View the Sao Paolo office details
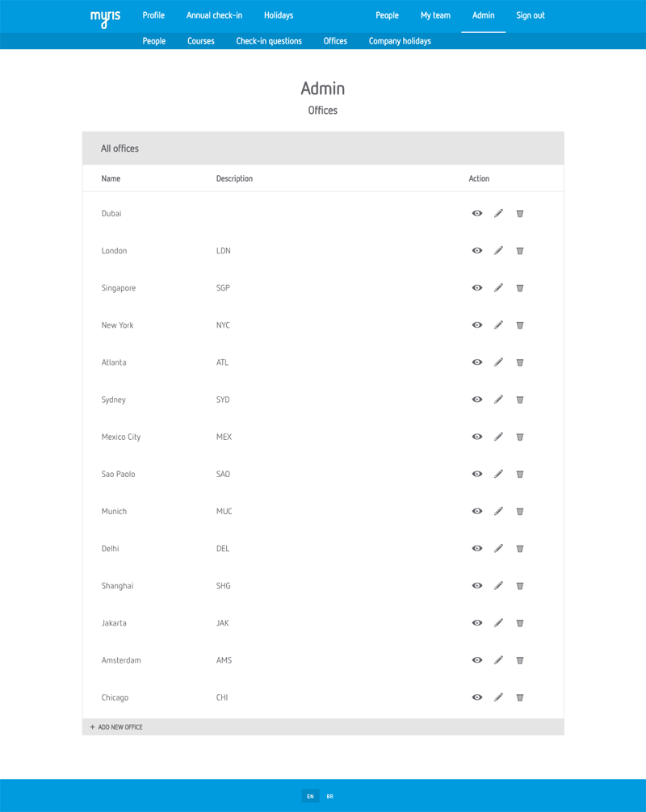This screenshot has height=812, width=646. click(477, 474)
